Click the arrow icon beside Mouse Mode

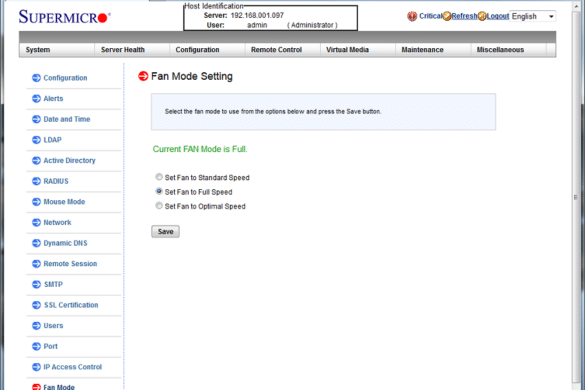click(36, 202)
